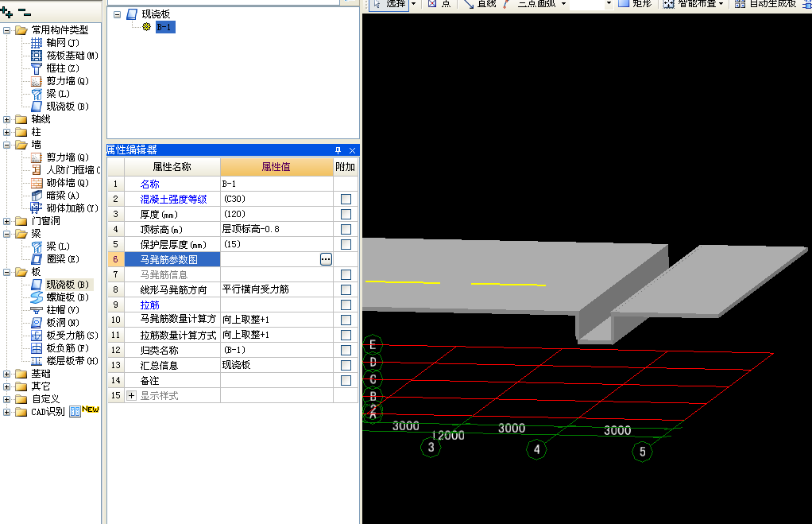Screen dimensions: 812x524
Task: Toggle 附加 checkbox for 汇总信息
Action: 346,366
